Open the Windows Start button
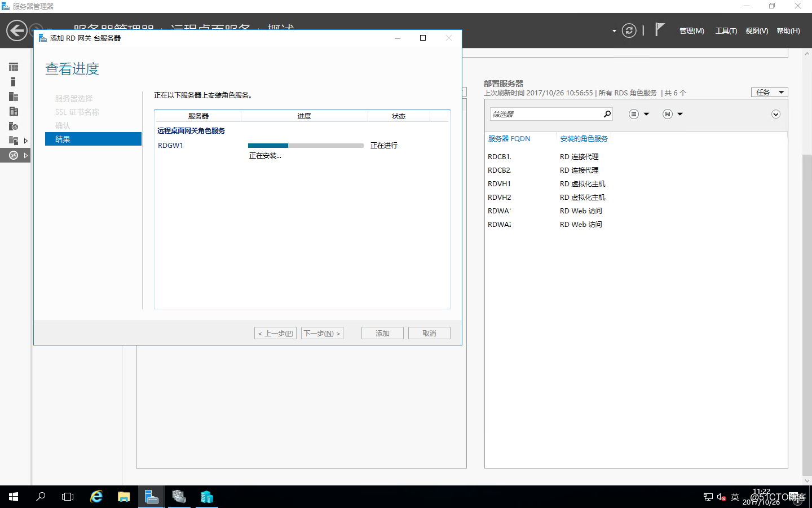 (x=14, y=497)
